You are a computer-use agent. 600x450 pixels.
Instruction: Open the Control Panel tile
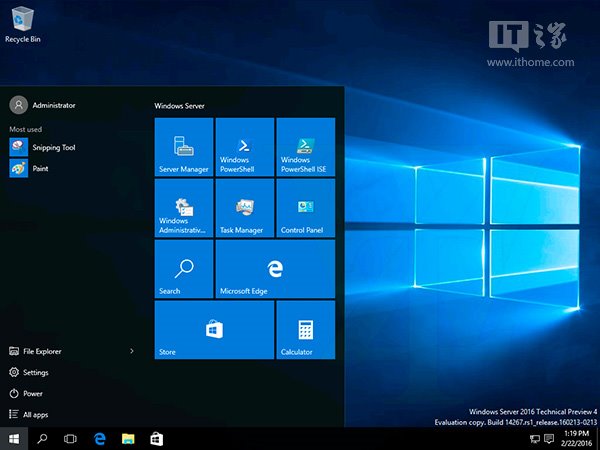point(306,208)
